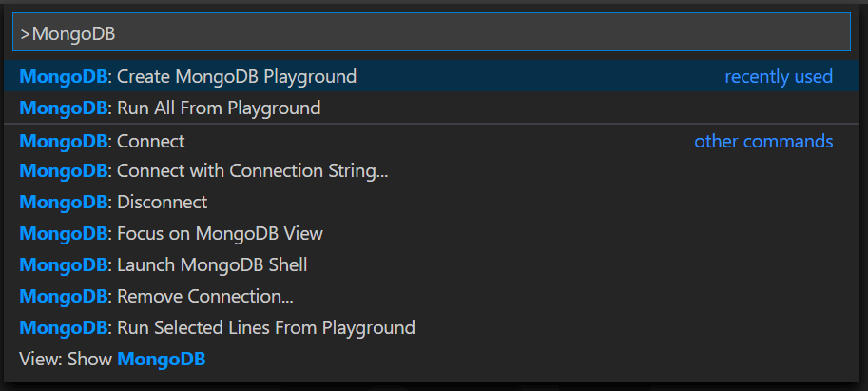Click the MongoDB prefix on the Disconnect row
Image resolution: width=868 pixels, height=391 pixels.
pos(63,203)
